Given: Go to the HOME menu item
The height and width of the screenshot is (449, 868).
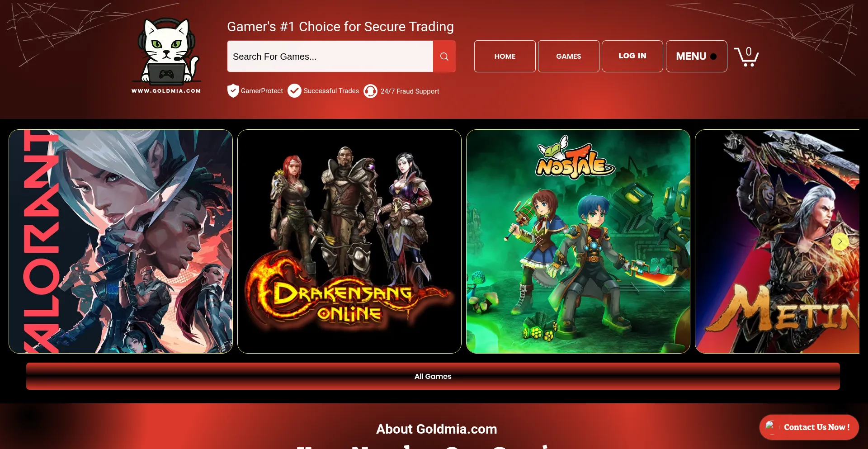Looking at the screenshot, I should (x=505, y=57).
